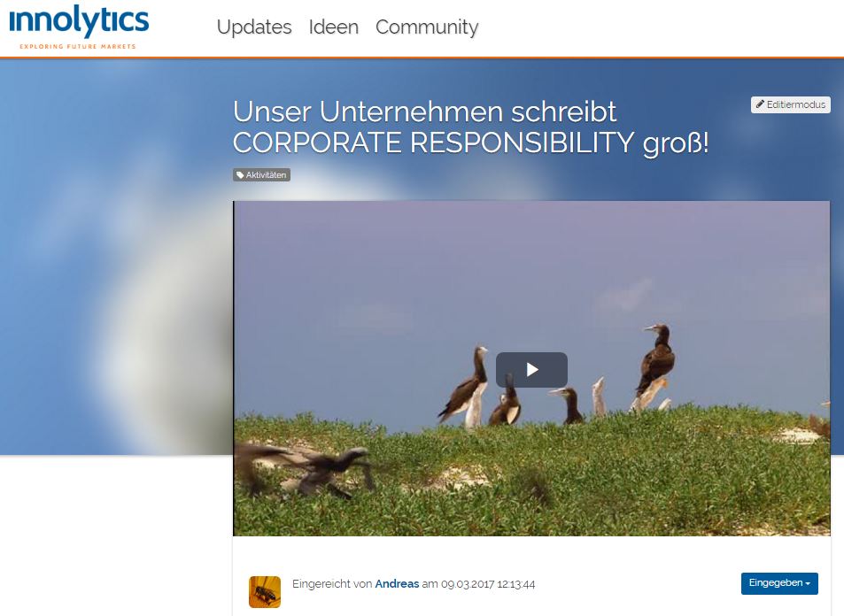This screenshot has width=844, height=616.
Task: Click the caret arrow on Eingegeben button
Action: 808,584
